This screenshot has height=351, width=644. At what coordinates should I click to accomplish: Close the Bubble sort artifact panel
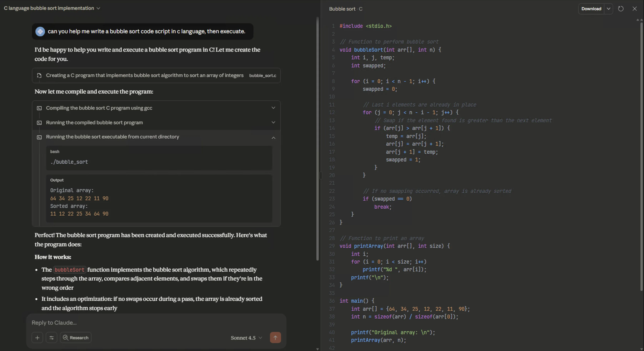tap(635, 9)
